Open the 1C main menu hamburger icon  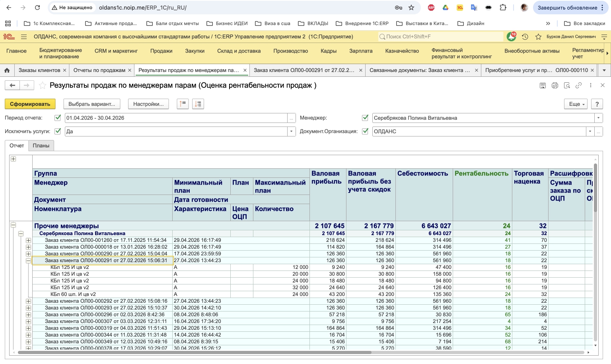coord(24,37)
